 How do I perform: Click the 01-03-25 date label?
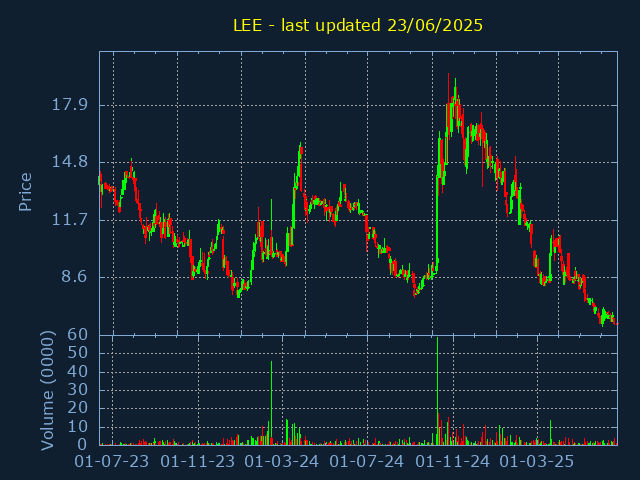pyautogui.click(x=537, y=462)
